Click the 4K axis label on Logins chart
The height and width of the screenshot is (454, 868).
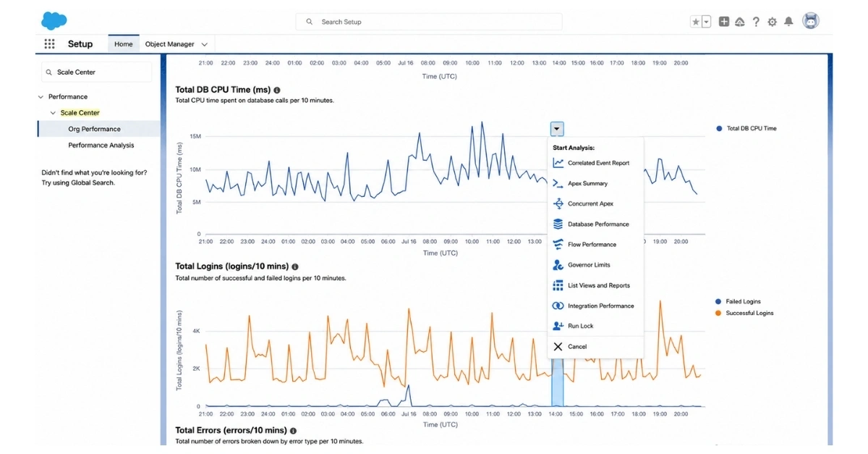[196, 331]
